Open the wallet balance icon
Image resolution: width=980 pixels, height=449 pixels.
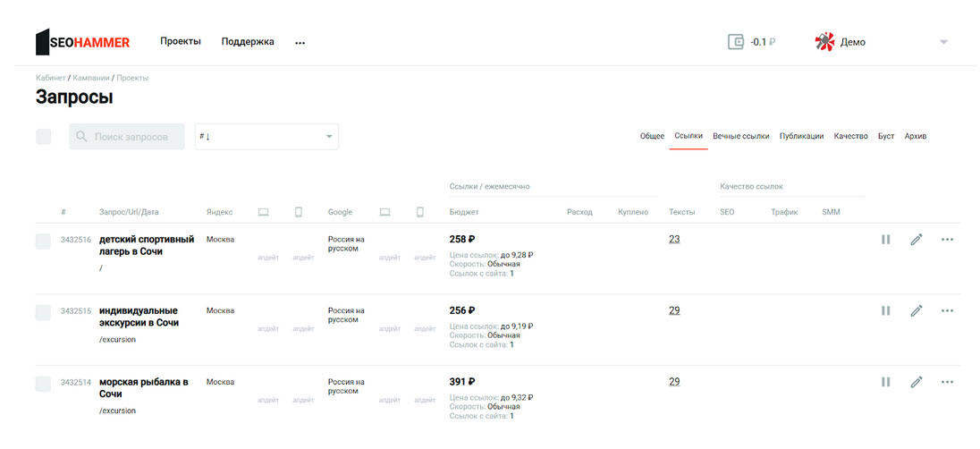tap(736, 42)
